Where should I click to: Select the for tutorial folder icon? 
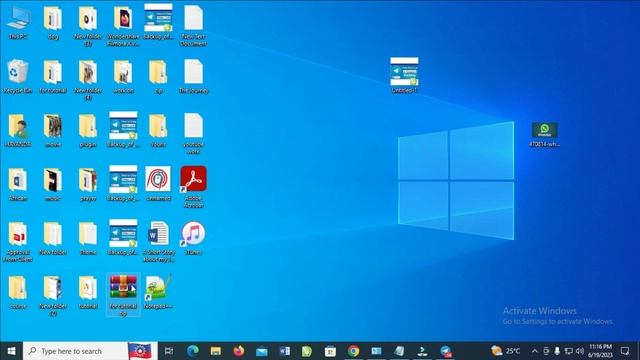pos(53,77)
